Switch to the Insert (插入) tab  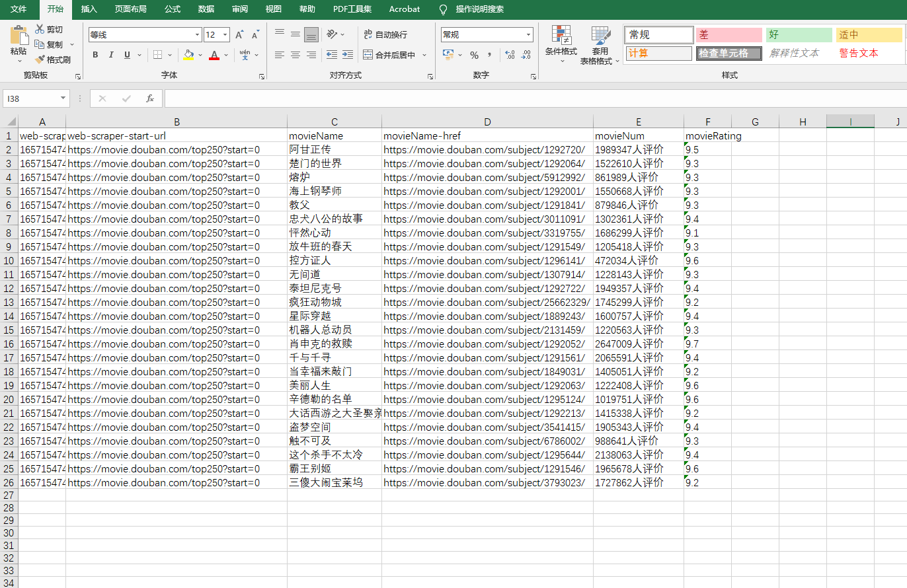(x=89, y=9)
